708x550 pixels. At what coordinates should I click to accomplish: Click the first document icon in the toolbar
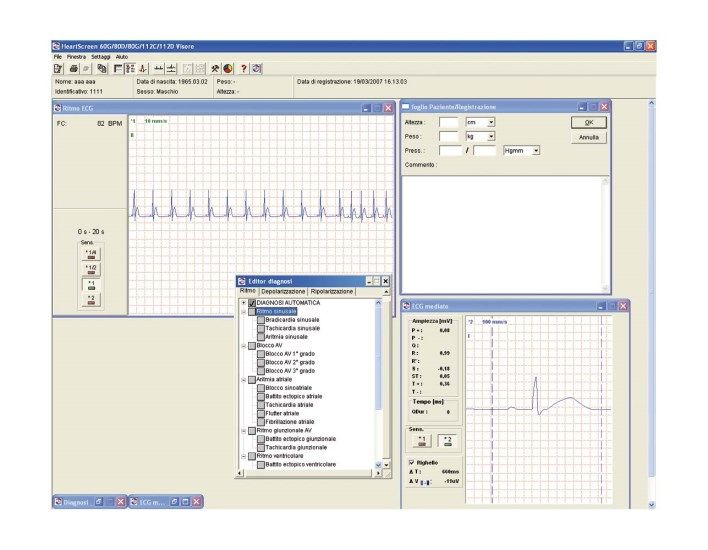[58, 68]
